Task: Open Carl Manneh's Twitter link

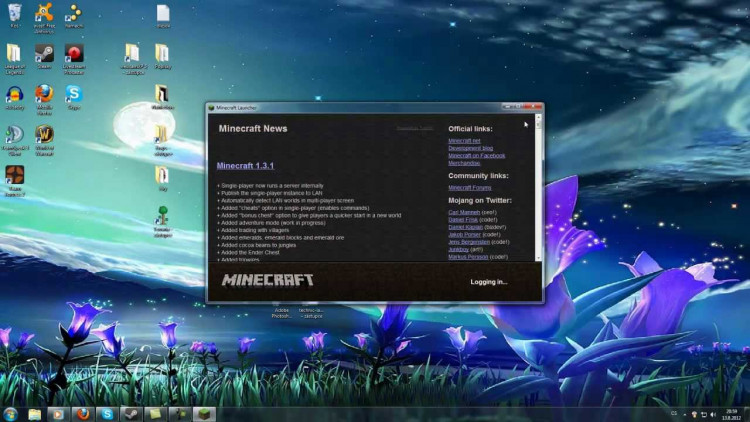Action: pos(464,212)
